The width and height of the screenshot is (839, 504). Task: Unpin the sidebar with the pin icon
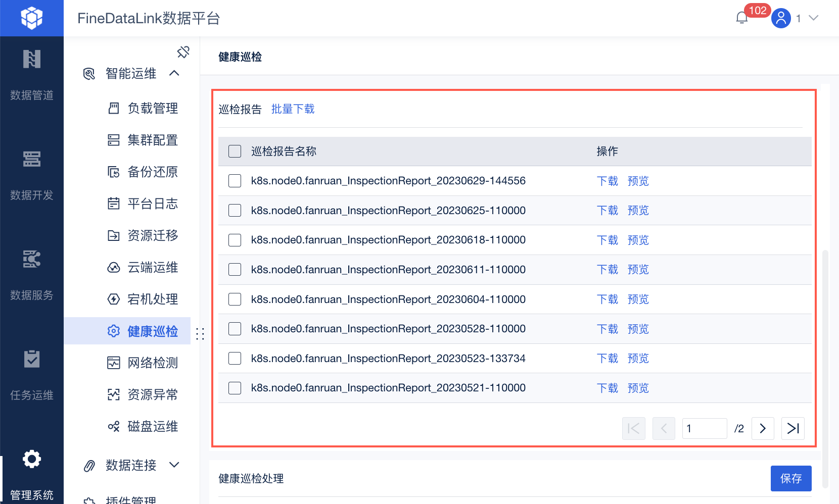click(183, 52)
